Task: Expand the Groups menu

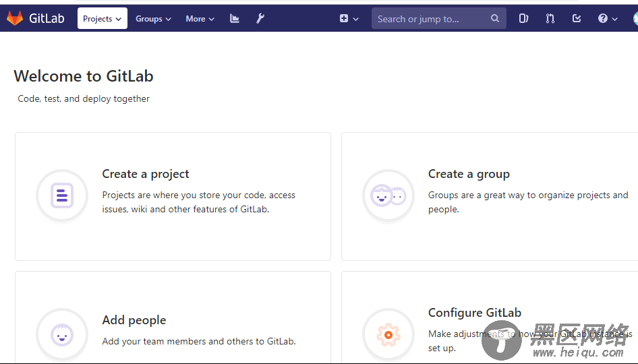Action: pyautogui.click(x=153, y=19)
